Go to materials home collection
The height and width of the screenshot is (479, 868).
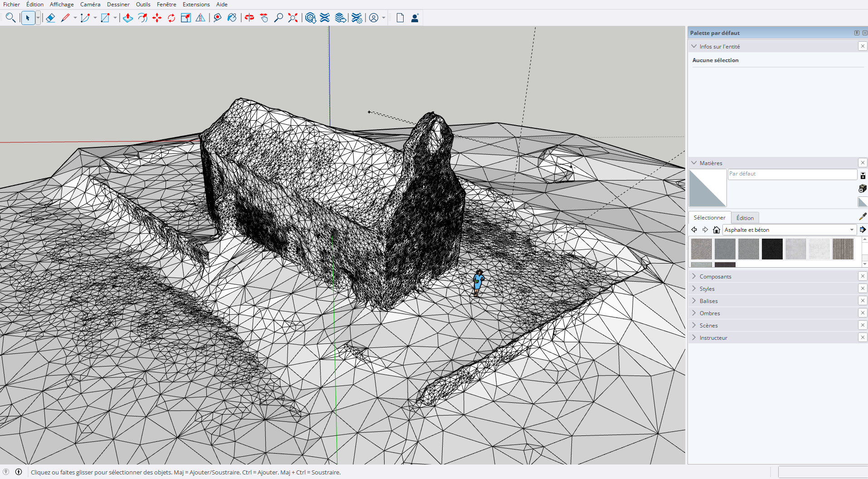coord(717,230)
